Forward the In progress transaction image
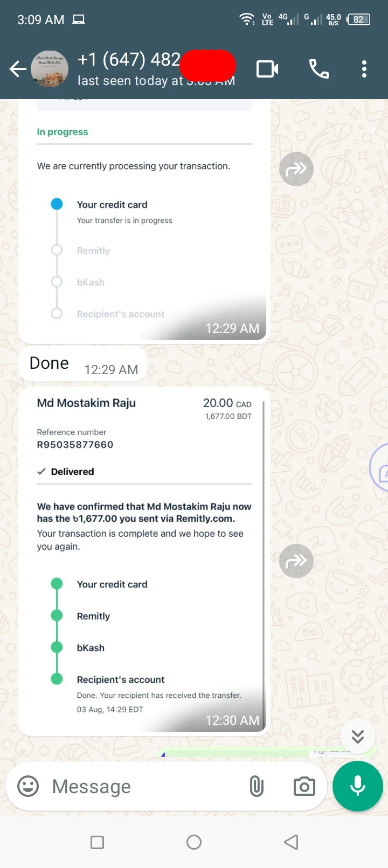Image resolution: width=388 pixels, height=868 pixels. [x=296, y=170]
